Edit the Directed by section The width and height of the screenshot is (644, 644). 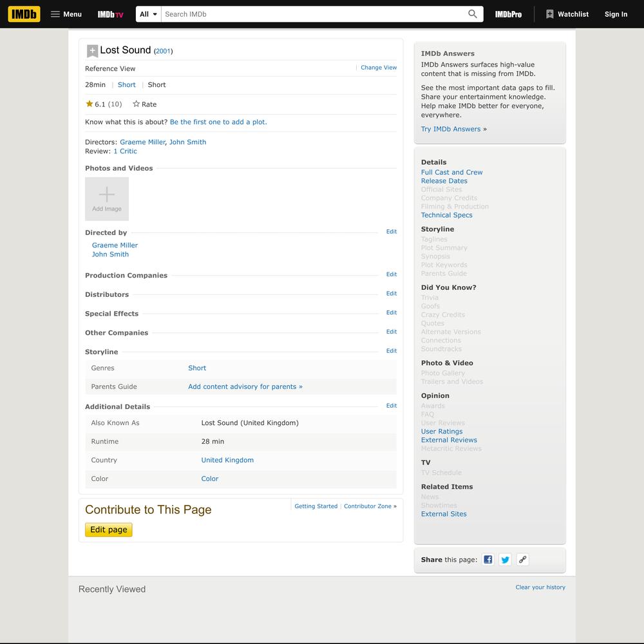392,232
